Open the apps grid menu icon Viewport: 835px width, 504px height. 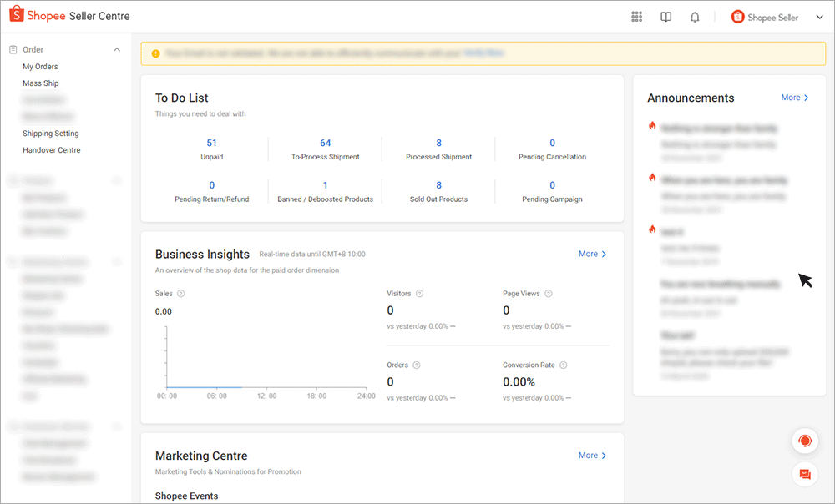636,17
